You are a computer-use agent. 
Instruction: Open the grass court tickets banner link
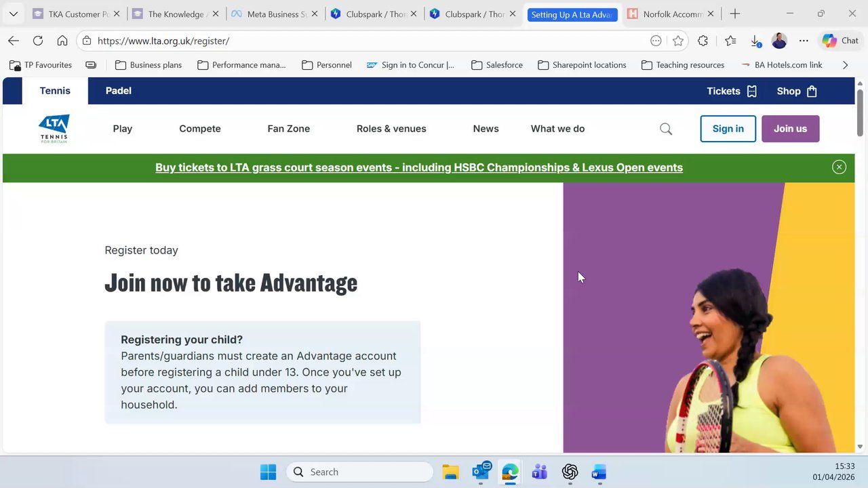(x=419, y=167)
